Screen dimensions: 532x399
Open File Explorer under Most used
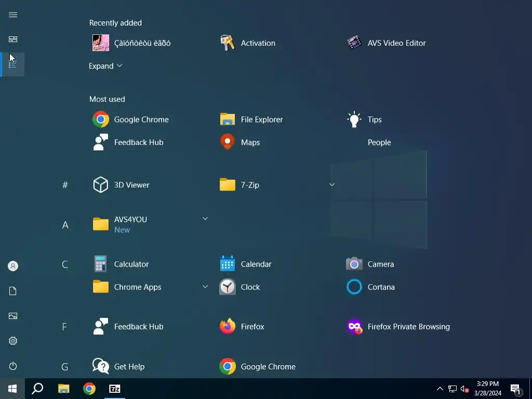[x=251, y=119]
